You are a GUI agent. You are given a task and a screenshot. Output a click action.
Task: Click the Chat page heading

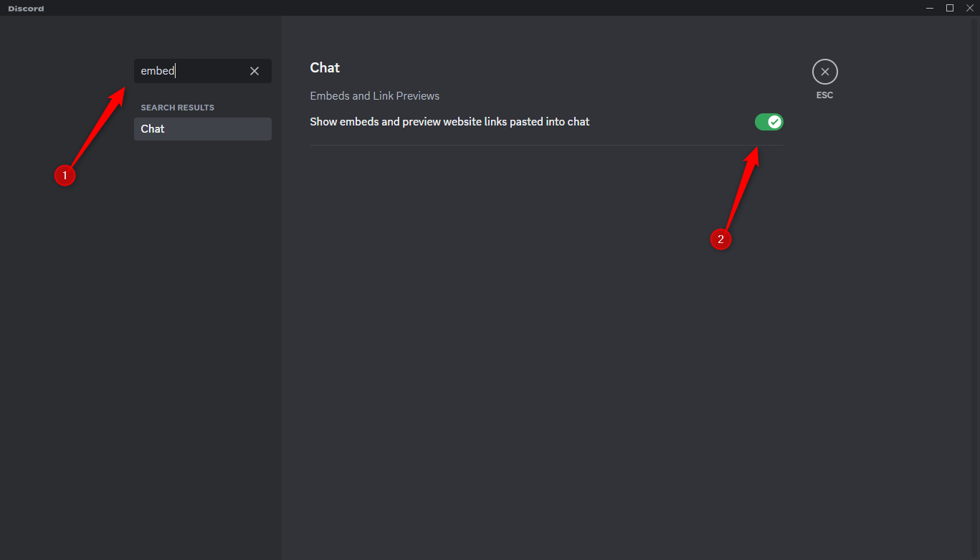[325, 67]
